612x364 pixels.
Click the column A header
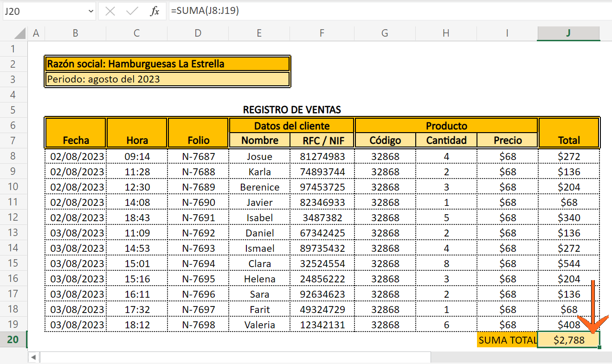[x=36, y=33]
